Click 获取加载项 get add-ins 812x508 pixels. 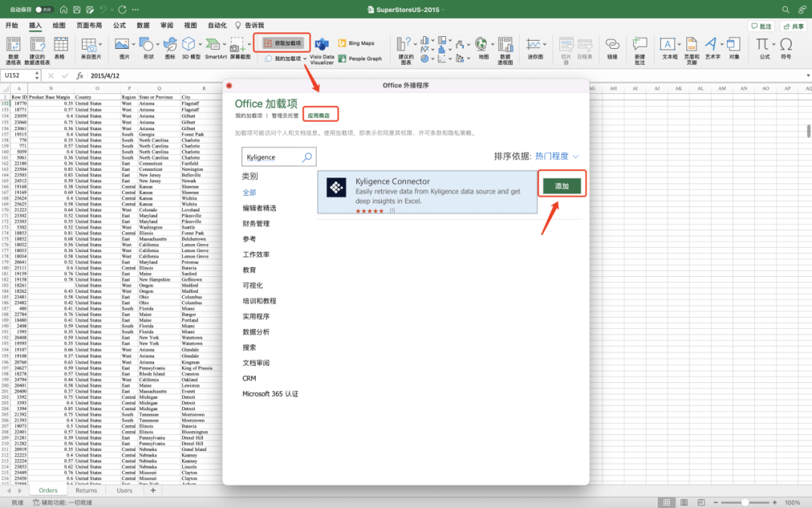point(282,43)
